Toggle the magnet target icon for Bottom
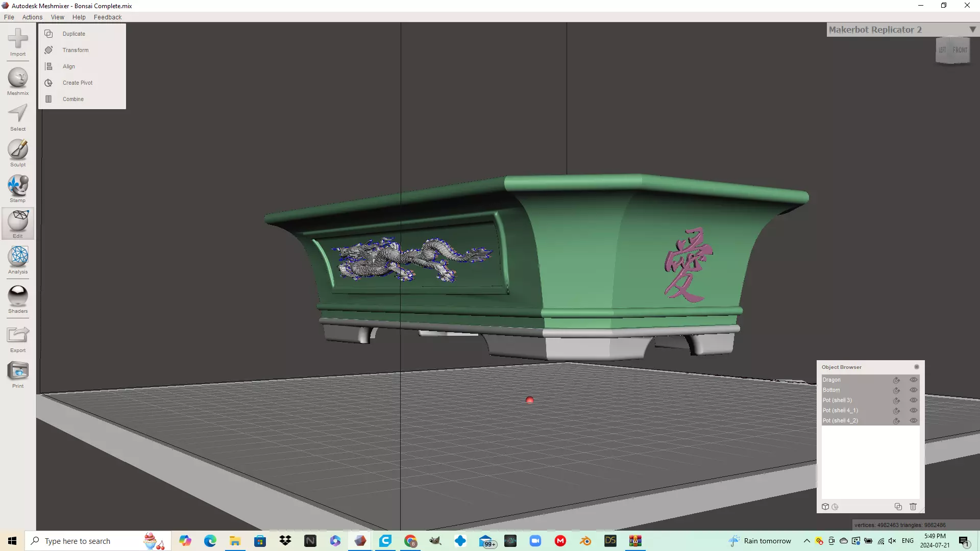The image size is (980, 551). point(896,390)
